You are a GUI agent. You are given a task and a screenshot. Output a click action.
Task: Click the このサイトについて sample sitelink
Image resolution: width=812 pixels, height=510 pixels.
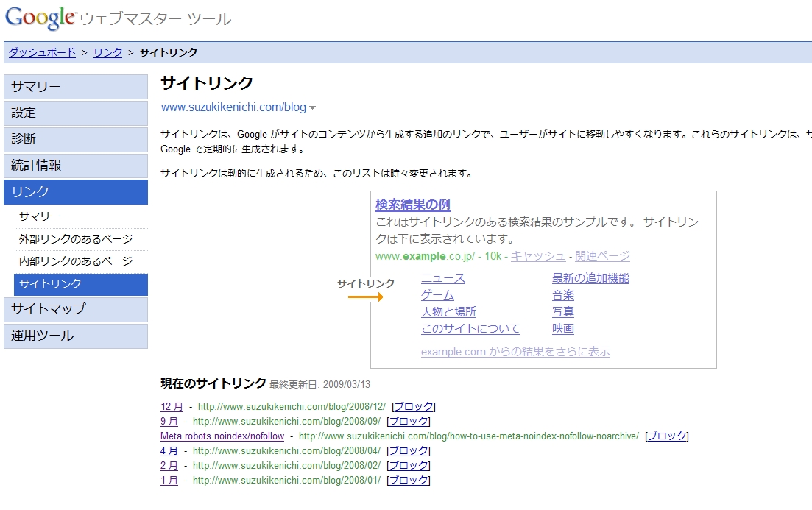coord(470,328)
